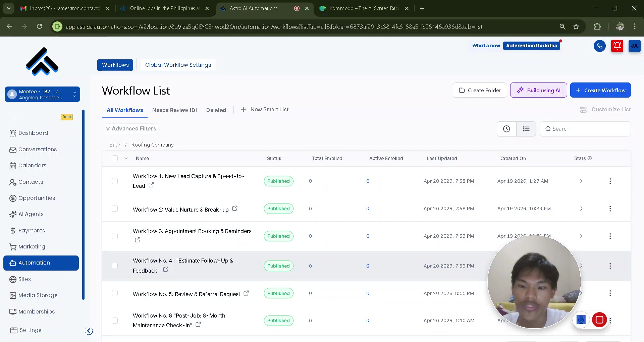Click Create Workflow button
Viewport: 644px width, 342px height.
tap(600, 90)
